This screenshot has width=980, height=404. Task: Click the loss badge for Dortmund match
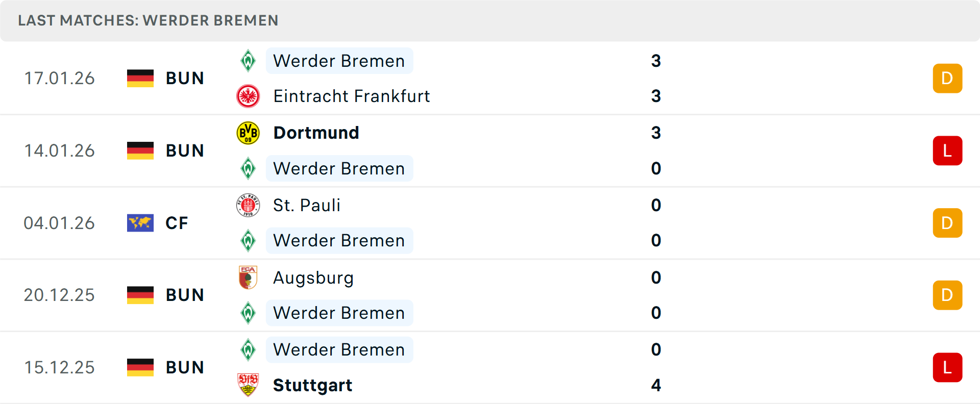click(x=947, y=150)
